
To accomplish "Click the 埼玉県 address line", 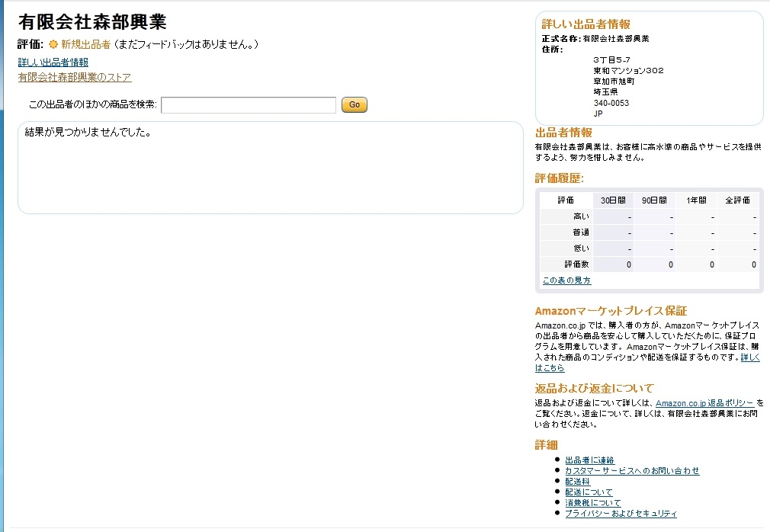I will click(605, 92).
